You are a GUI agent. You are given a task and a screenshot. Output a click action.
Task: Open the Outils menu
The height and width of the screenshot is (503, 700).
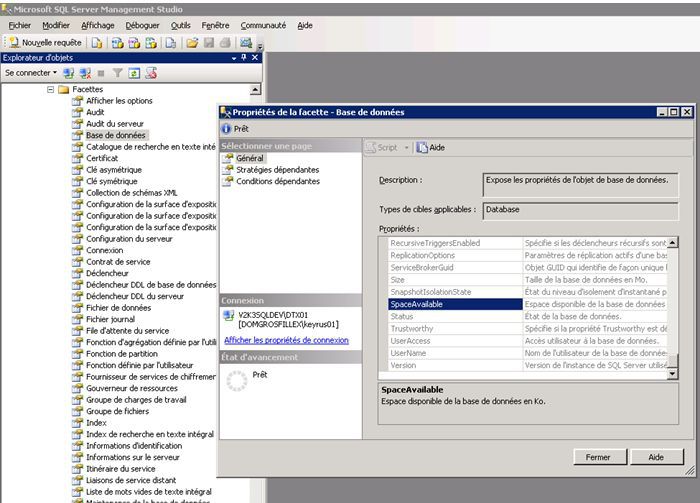point(180,25)
